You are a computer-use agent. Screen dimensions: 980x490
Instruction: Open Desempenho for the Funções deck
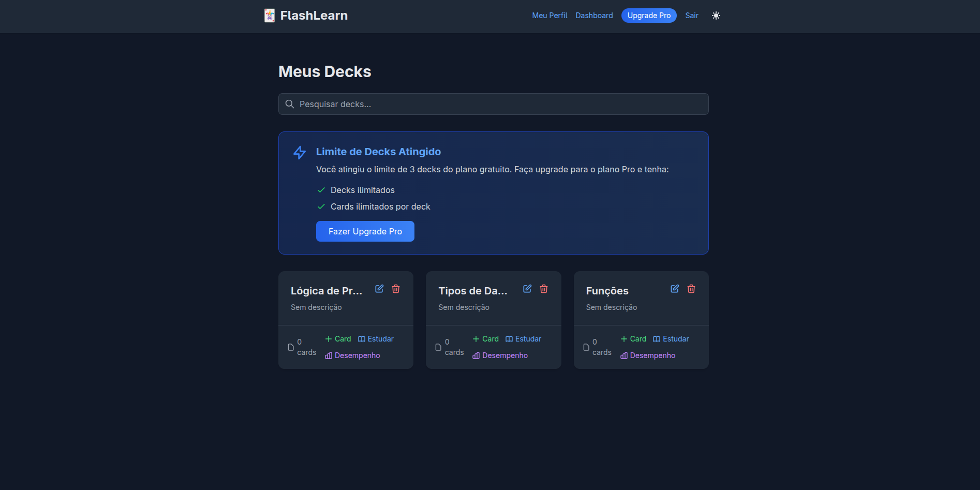648,355
